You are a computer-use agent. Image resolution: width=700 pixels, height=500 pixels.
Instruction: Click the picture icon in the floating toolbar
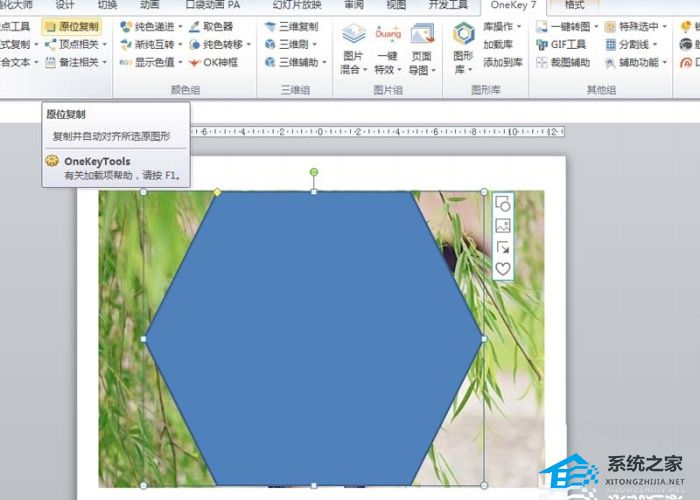click(x=503, y=225)
